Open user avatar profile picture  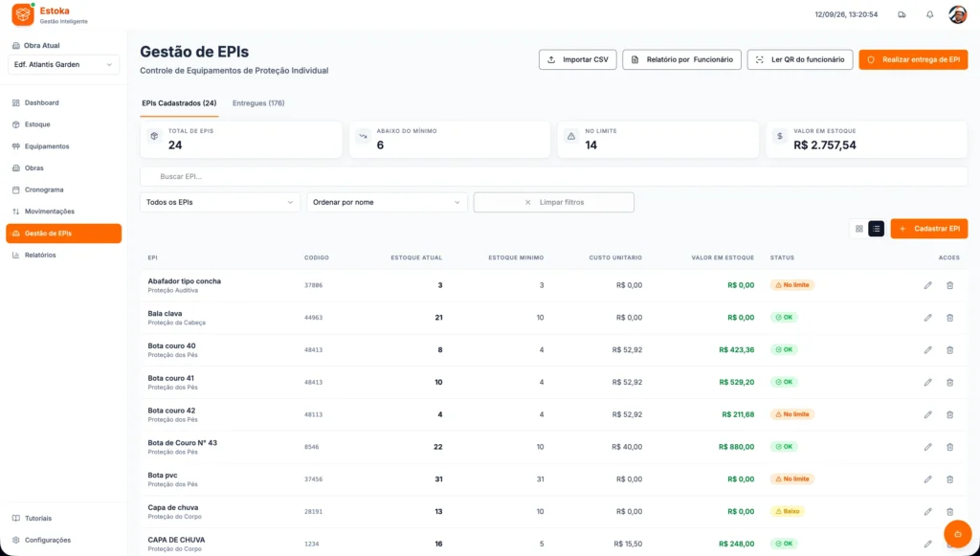pos(957,14)
